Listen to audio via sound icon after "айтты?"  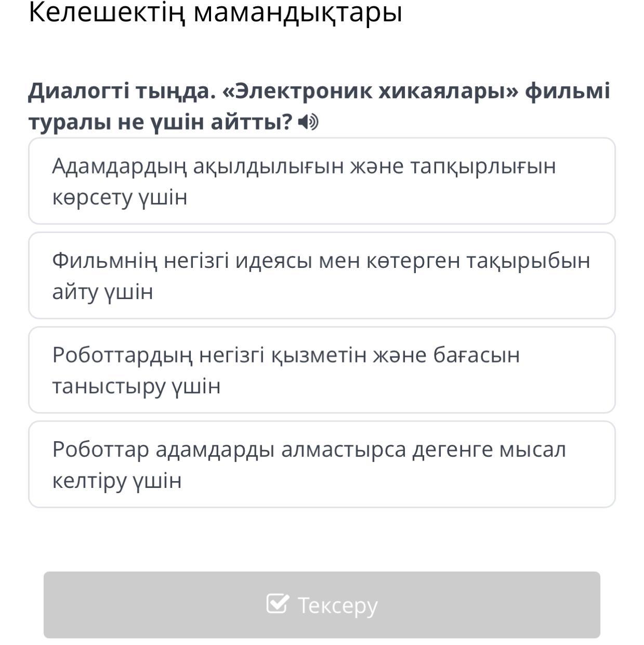[x=308, y=123]
